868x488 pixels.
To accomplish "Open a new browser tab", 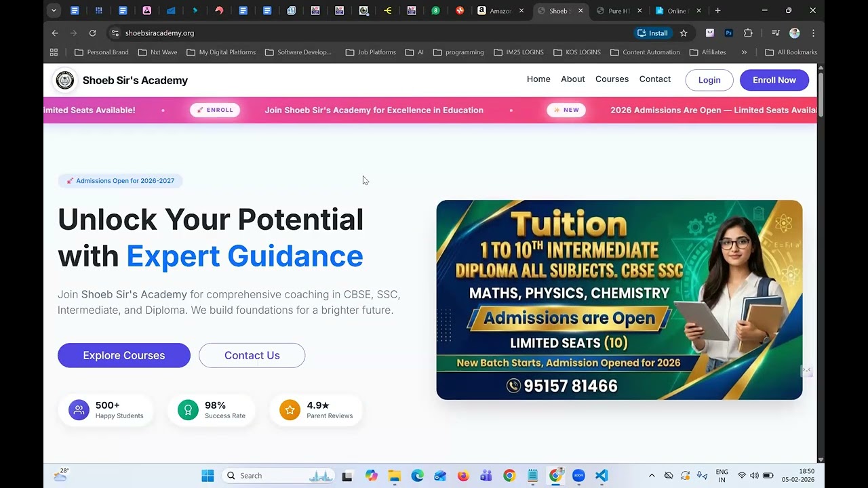I will (x=717, y=11).
